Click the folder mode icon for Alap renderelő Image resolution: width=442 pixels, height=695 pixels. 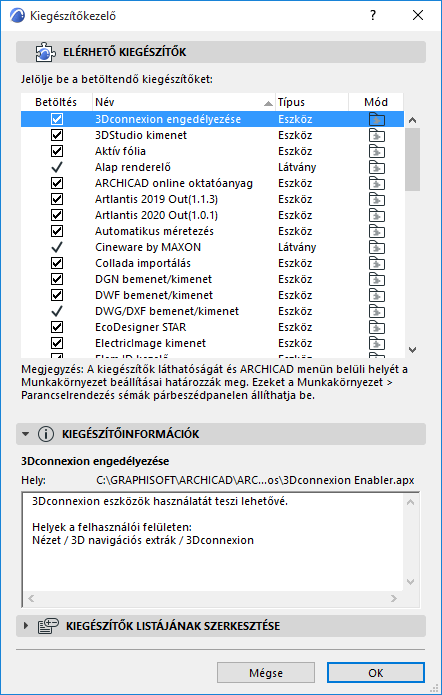point(376,167)
